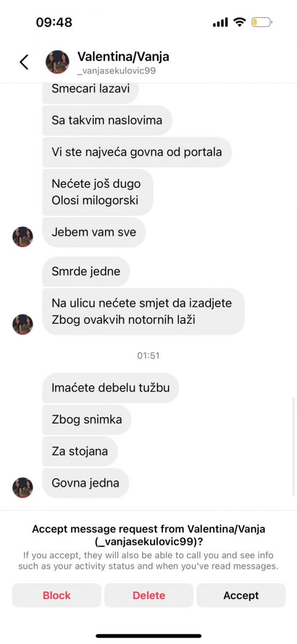This screenshot has width=297, height=644.
Task: Tap the Wi-Fi status icon
Action: pos(240,23)
